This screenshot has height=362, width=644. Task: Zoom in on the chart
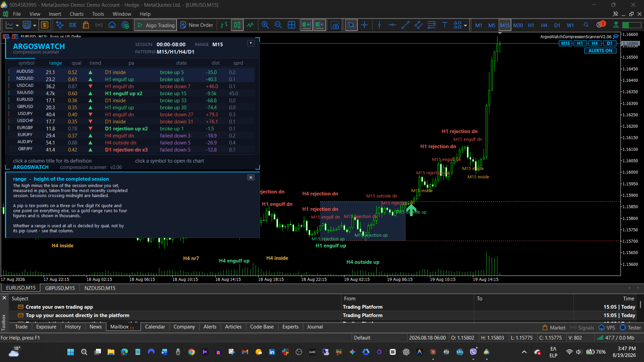tap(265, 25)
